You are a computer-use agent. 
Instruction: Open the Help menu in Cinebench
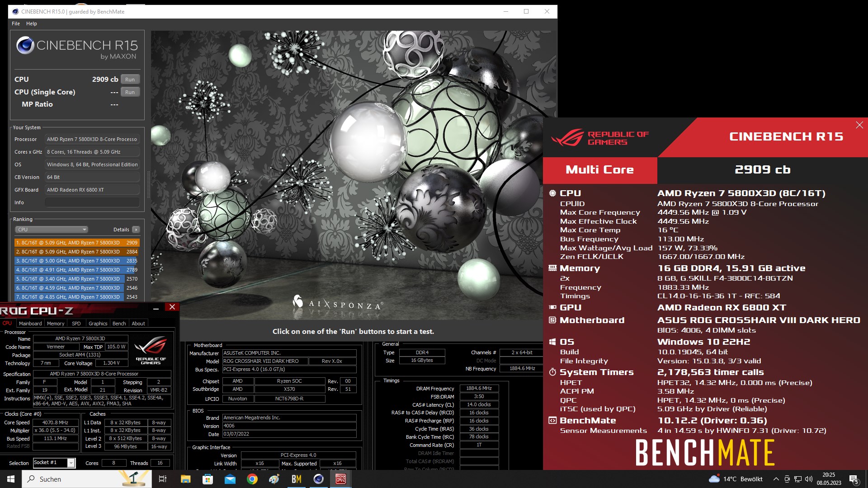(x=32, y=23)
